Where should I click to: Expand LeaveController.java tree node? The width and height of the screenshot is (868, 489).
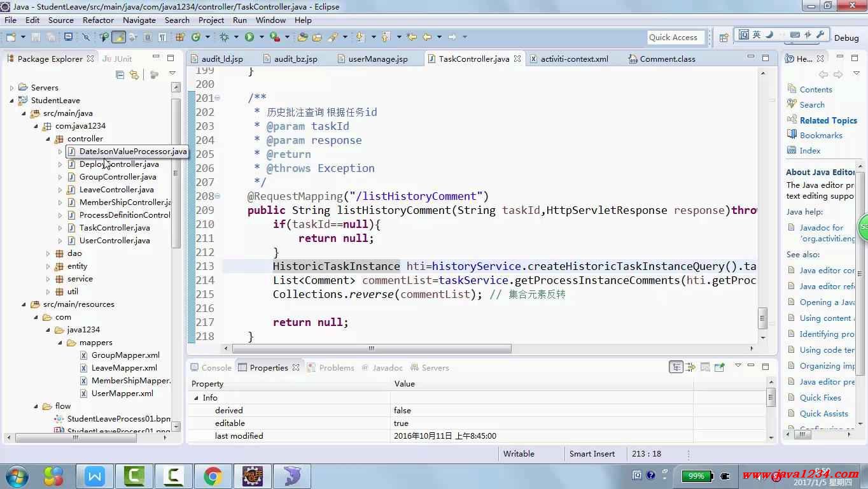pos(60,190)
